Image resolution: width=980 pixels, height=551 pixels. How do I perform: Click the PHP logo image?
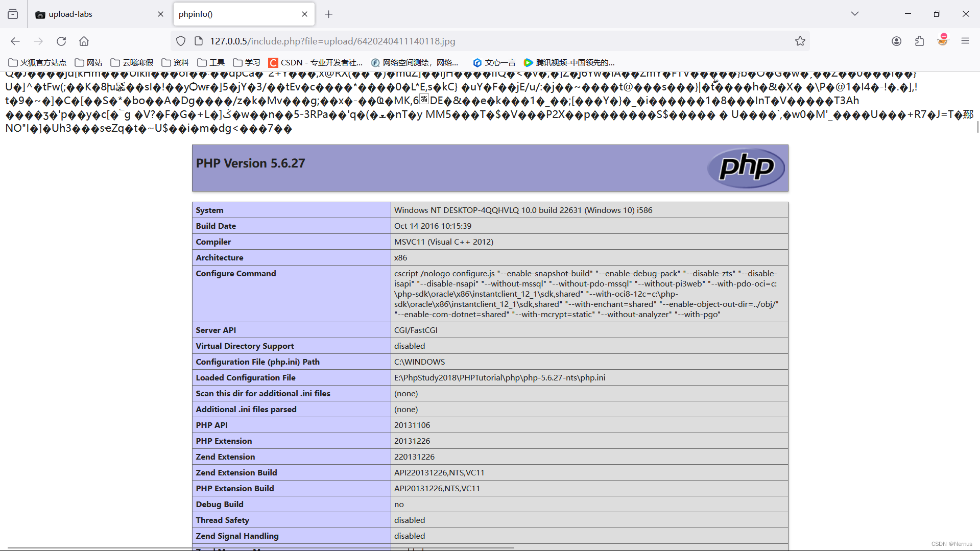click(746, 167)
